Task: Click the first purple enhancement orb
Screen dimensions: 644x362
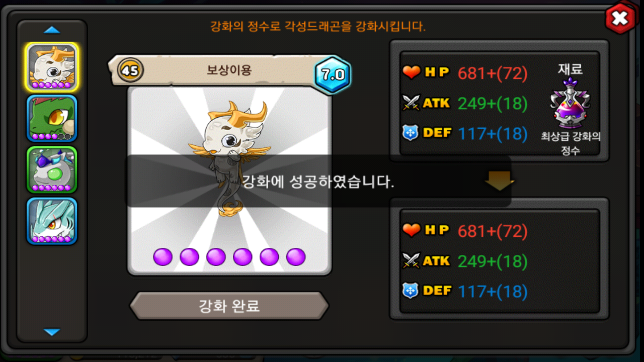Action: click(x=163, y=257)
